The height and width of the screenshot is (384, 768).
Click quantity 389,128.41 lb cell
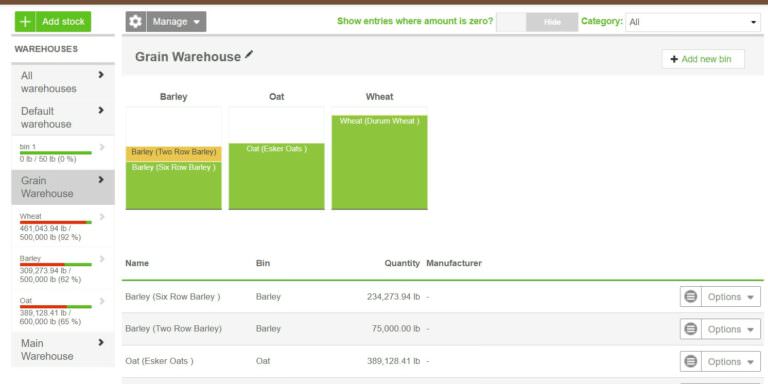coord(393,361)
